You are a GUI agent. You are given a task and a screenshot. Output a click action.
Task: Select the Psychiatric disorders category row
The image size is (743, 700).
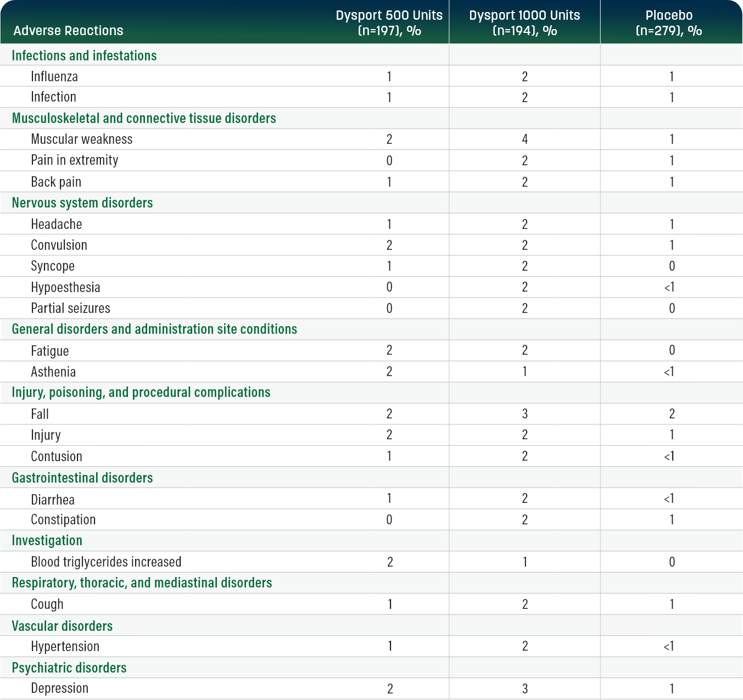pyautogui.click(x=69, y=668)
